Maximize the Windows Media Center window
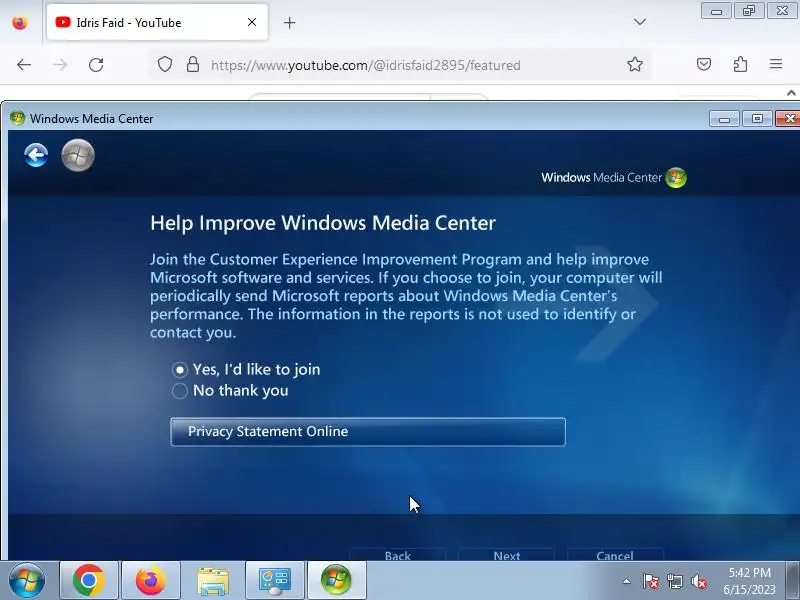The height and width of the screenshot is (600, 800). (757, 119)
